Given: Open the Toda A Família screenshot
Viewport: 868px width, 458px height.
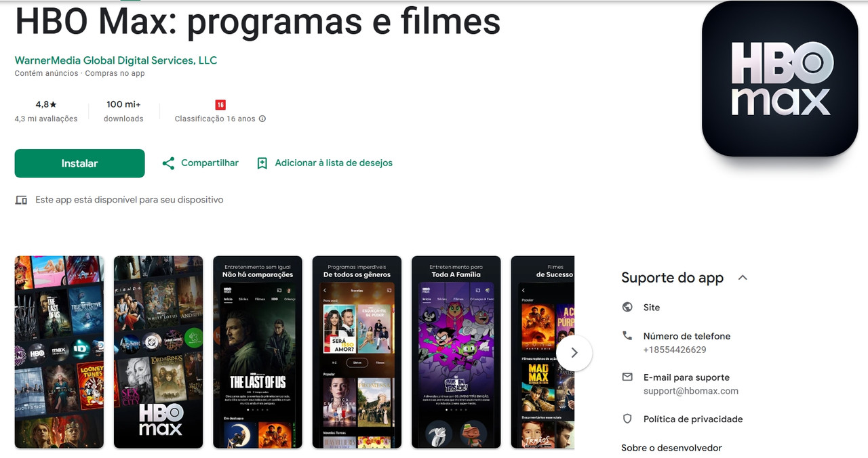Looking at the screenshot, I should (x=456, y=352).
